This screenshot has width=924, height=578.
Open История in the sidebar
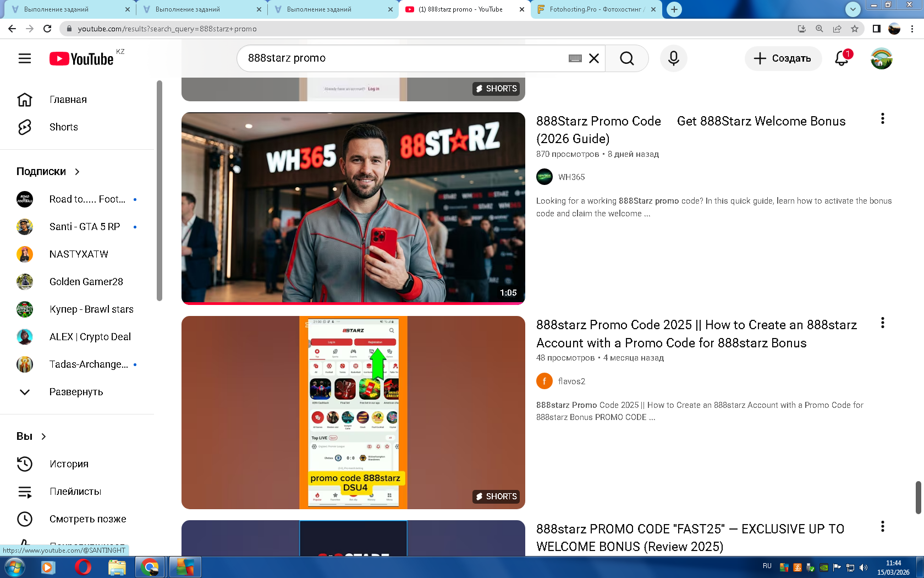coord(69,464)
